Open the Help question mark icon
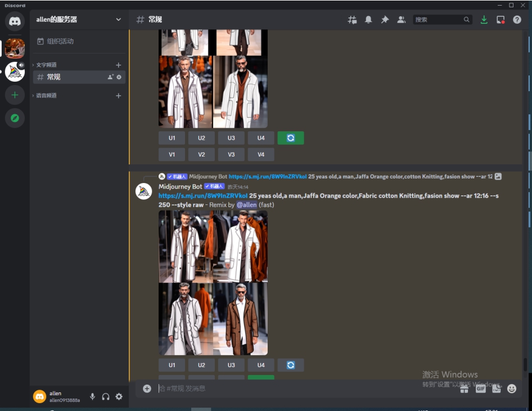 coord(517,20)
